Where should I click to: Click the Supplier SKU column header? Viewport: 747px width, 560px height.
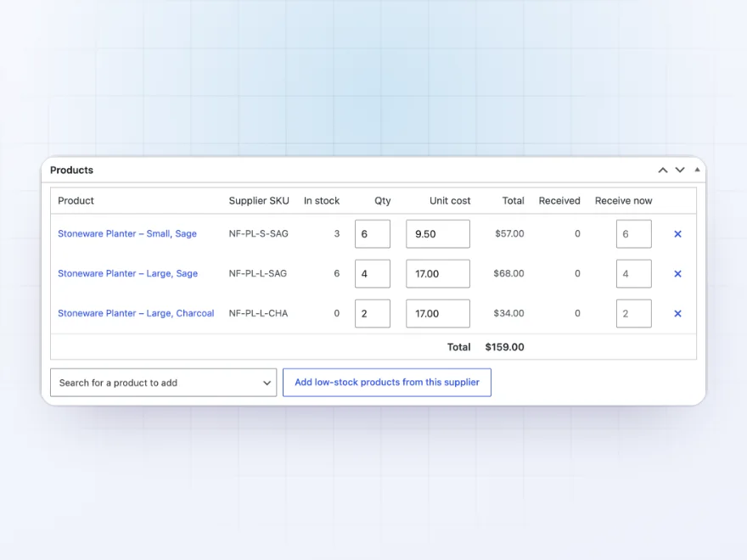click(x=259, y=201)
